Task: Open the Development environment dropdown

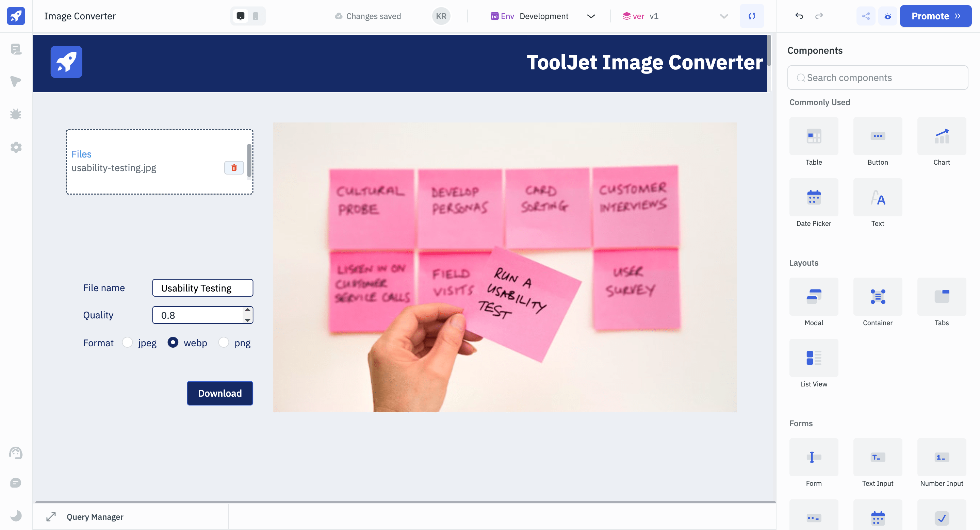Action: click(x=591, y=16)
